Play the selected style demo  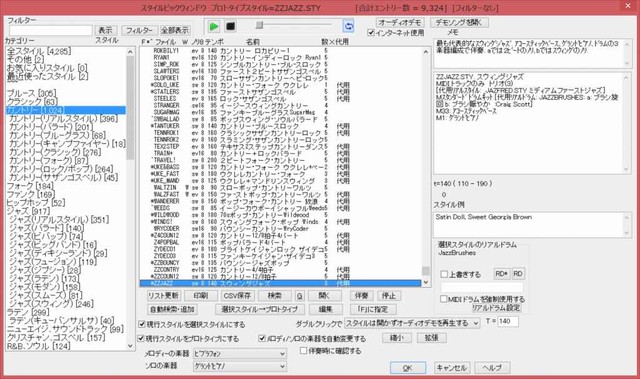213,27
